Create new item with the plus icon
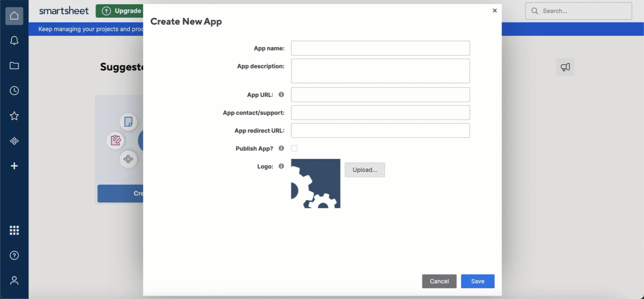 [x=14, y=166]
